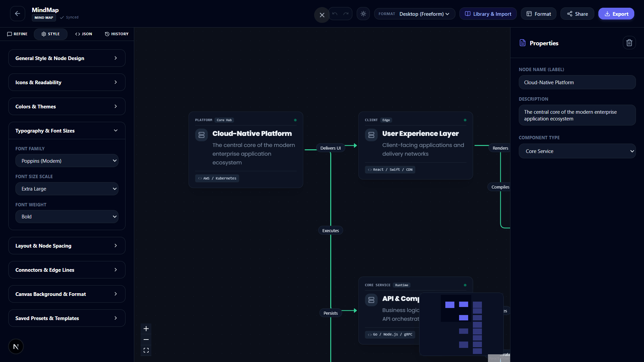Click the Executes edge label
The width and height of the screenshot is (644, 362).
point(330,230)
